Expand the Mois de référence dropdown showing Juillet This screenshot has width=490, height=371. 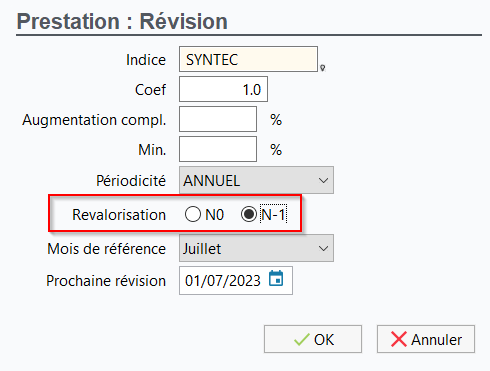coord(256,248)
